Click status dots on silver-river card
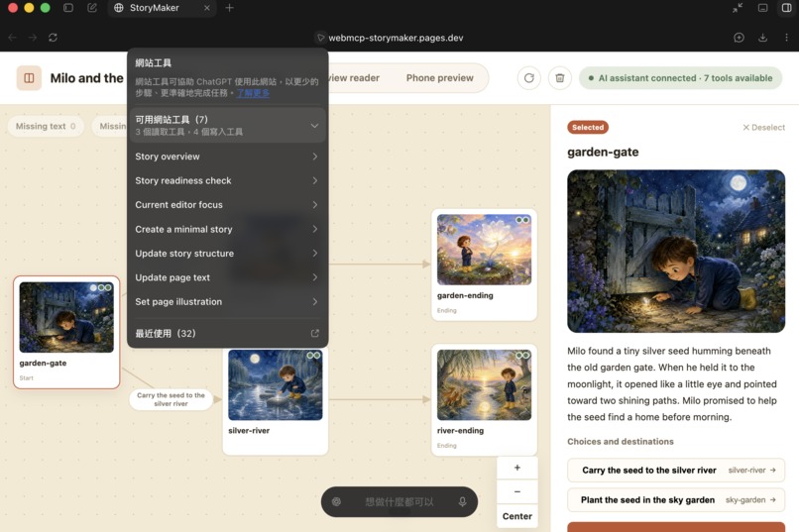 tap(313, 355)
